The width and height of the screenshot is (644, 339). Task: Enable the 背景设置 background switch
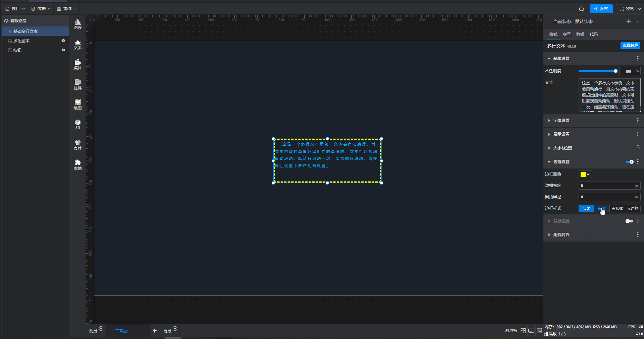629,221
